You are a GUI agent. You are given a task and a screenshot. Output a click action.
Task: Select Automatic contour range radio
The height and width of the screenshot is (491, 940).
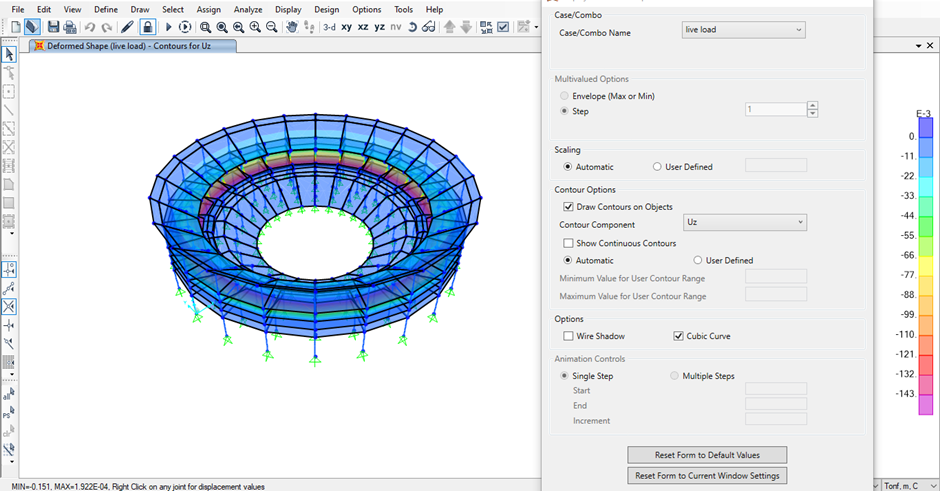tap(568, 260)
